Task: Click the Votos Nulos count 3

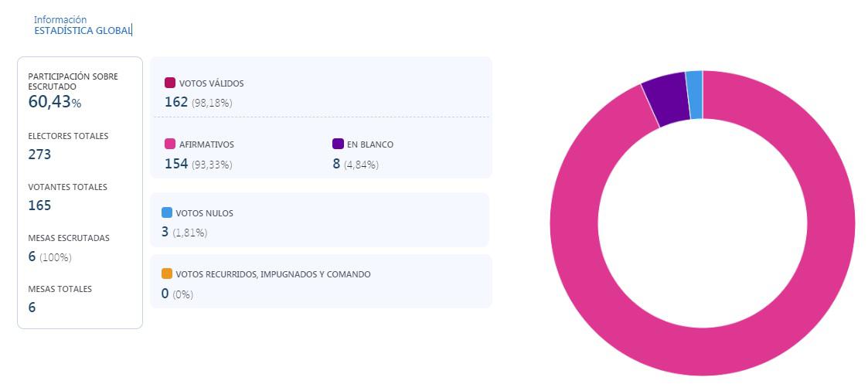Action: [x=165, y=232]
